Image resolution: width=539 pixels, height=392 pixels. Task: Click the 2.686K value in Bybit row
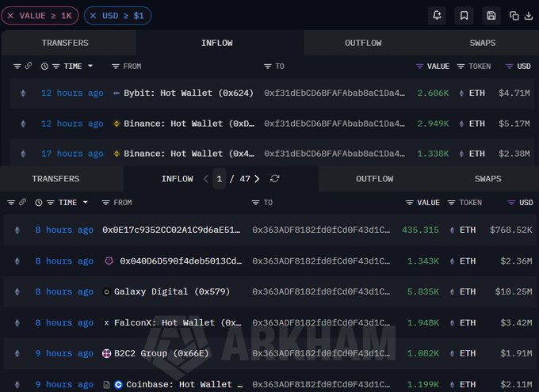point(433,93)
